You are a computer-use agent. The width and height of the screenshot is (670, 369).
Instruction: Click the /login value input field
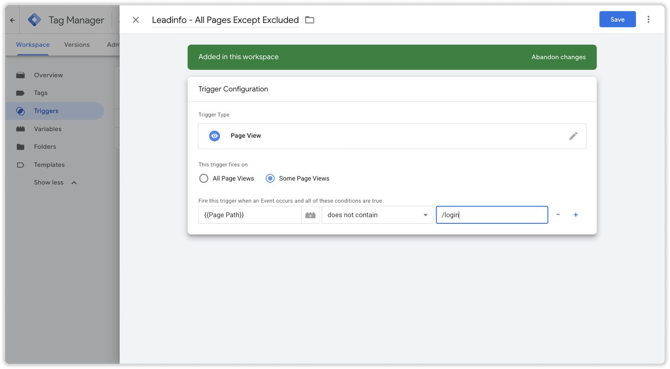[x=492, y=215]
